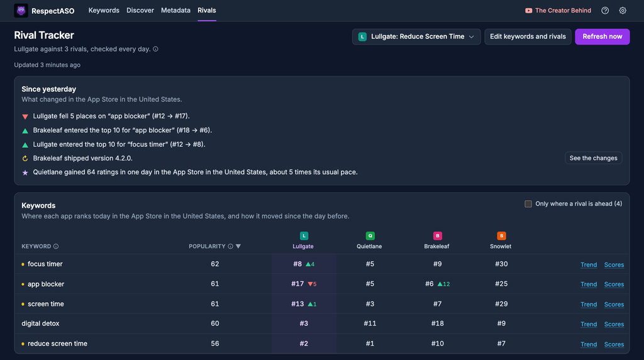Click Lullgate rank #8 for focus timer
Screen dimensions: 644x360
(x=297, y=264)
